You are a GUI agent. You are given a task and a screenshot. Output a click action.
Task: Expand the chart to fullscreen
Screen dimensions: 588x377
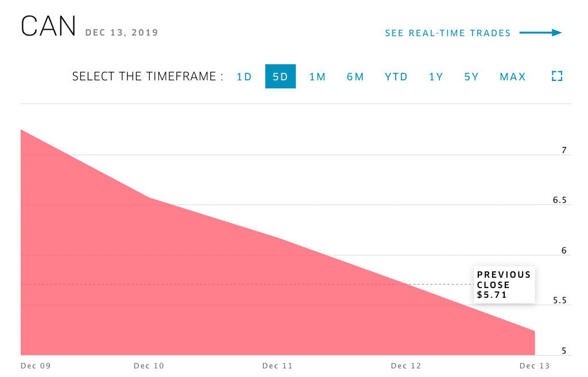[556, 76]
